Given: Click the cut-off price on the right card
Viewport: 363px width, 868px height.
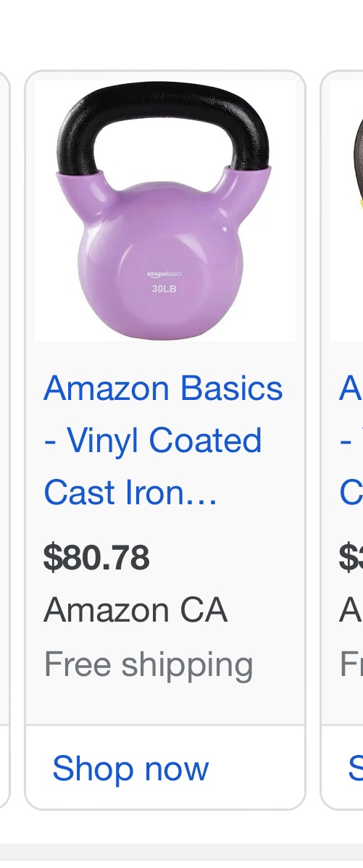Looking at the screenshot, I should [x=351, y=557].
